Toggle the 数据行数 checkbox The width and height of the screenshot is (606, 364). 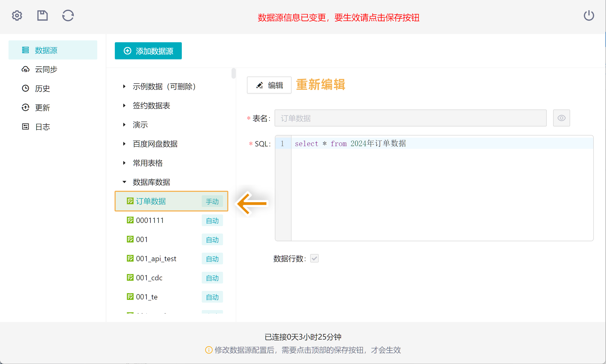click(314, 258)
